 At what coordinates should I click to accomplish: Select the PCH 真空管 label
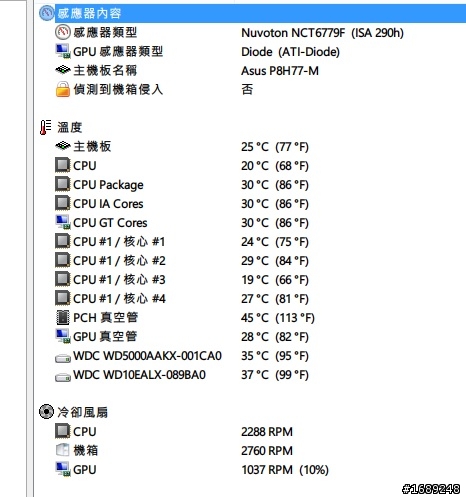105,318
